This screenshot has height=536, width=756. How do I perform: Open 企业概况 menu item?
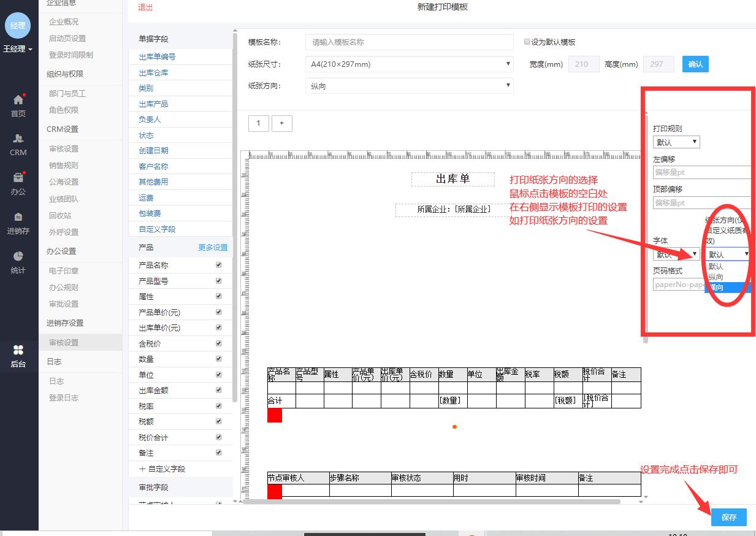[64, 21]
